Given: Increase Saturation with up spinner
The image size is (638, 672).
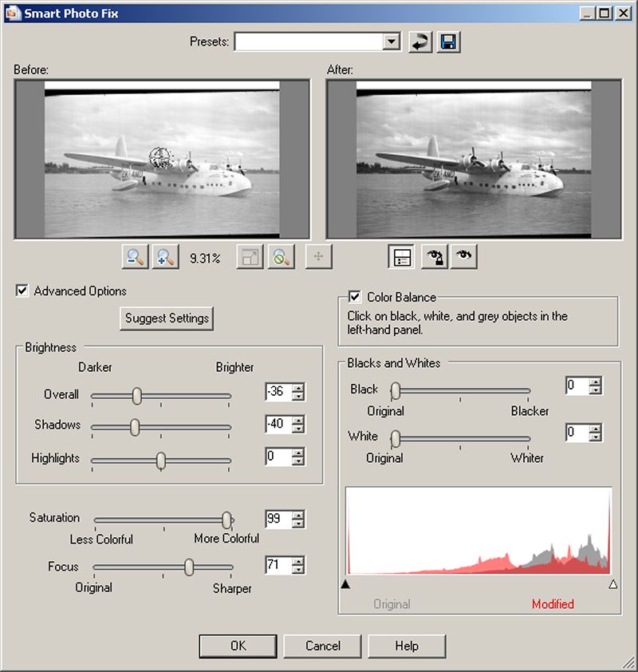Looking at the screenshot, I should (x=298, y=515).
